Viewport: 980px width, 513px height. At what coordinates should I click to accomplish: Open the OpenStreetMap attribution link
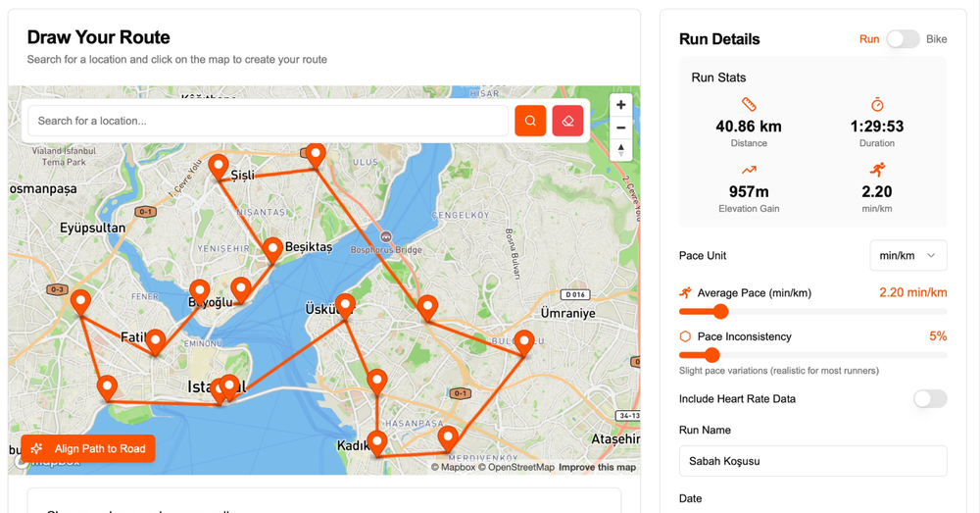pyautogui.click(x=516, y=467)
